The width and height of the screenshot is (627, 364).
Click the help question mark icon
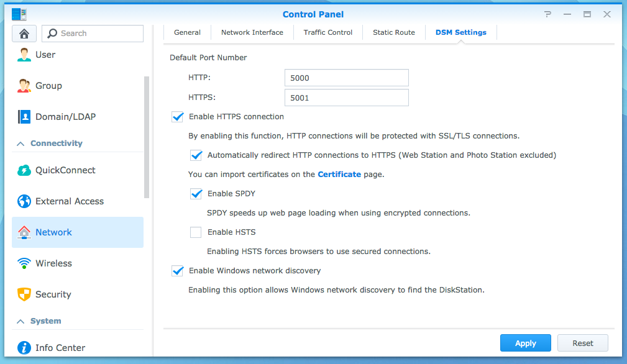(547, 14)
